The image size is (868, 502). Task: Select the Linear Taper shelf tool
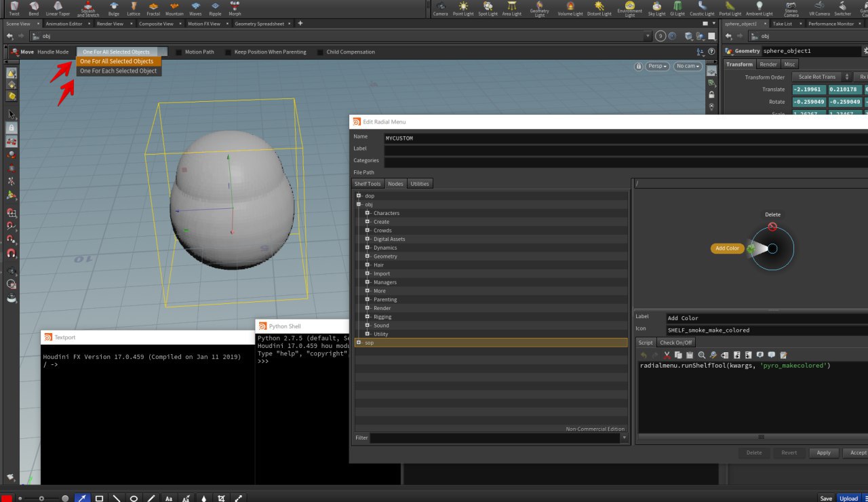[58, 8]
